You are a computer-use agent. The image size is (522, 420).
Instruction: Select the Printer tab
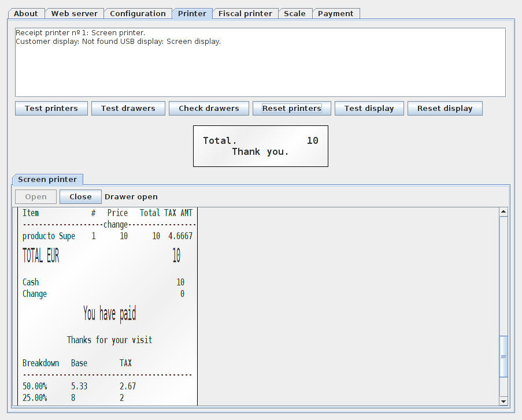pyautogui.click(x=192, y=14)
